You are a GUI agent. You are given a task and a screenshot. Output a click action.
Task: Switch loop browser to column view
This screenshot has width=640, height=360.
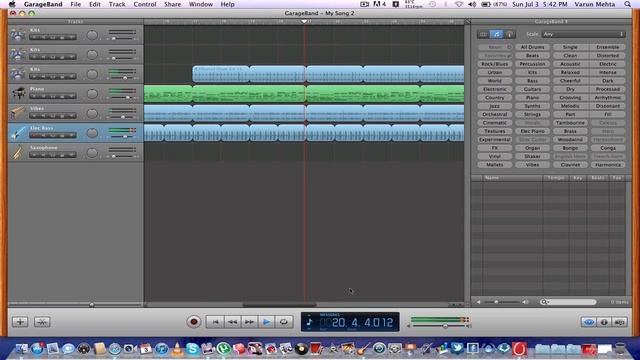484,34
